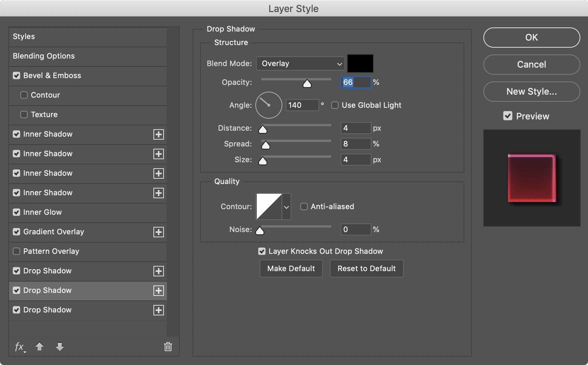Duplicate the first Inner Shadow via plus icon
The width and height of the screenshot is (588, 365).
click(x=159, y=134)
